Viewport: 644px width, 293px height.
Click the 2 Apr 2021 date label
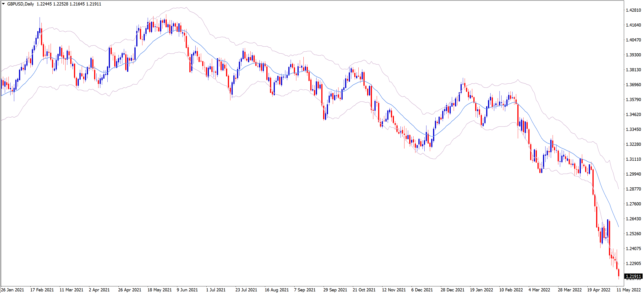(99, 290)
